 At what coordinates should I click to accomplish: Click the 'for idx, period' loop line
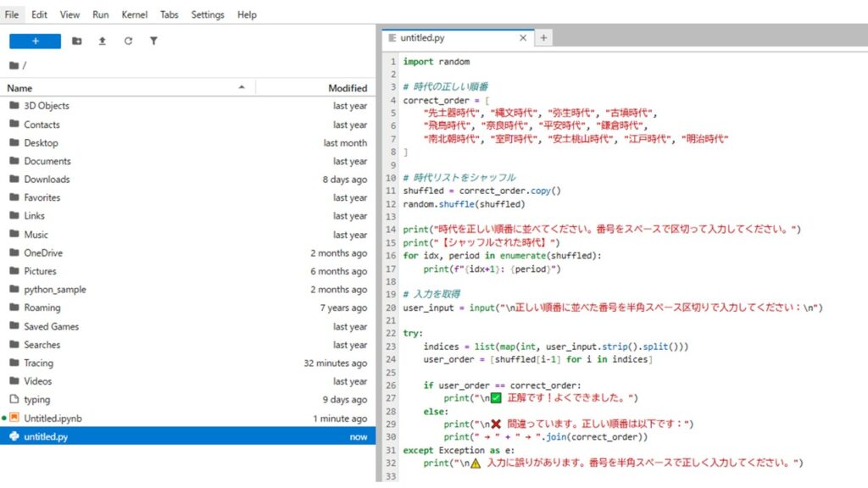point(502,256)
